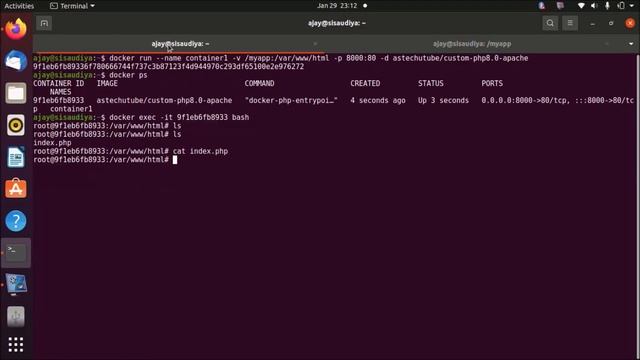Open the Files manager in dock
Image resolution: width=640 pixels, height=360 pixels.
(16, 93)
